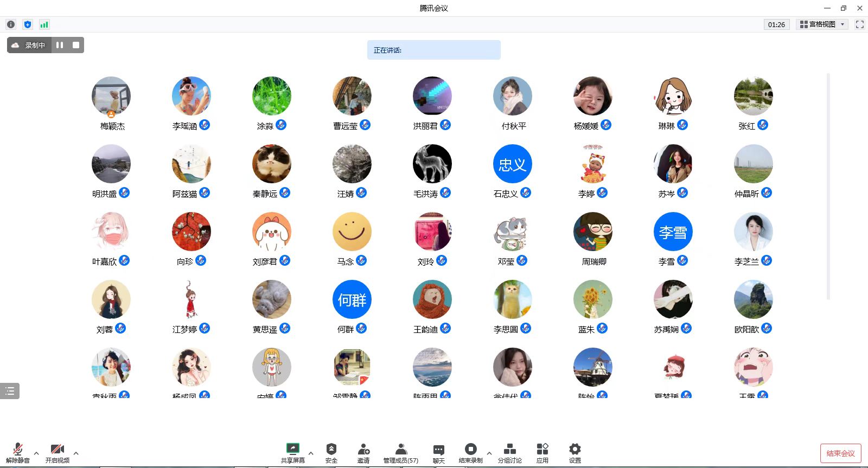The height and width of the screenshot is (468, 868).
Task: Open meeting settings (设置) gear
Action: pos(575,452)
